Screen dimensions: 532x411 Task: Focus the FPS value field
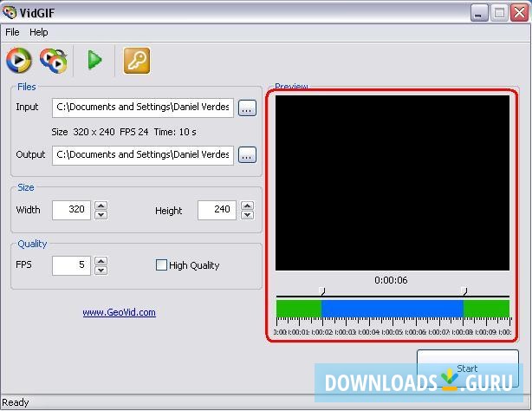pos(71,265)
